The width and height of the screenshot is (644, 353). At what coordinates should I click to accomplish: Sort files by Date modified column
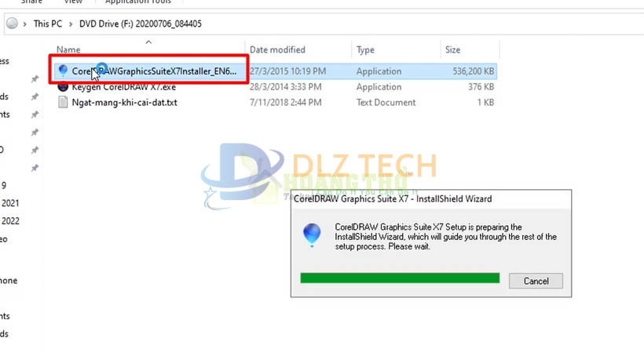click(278, 49)
